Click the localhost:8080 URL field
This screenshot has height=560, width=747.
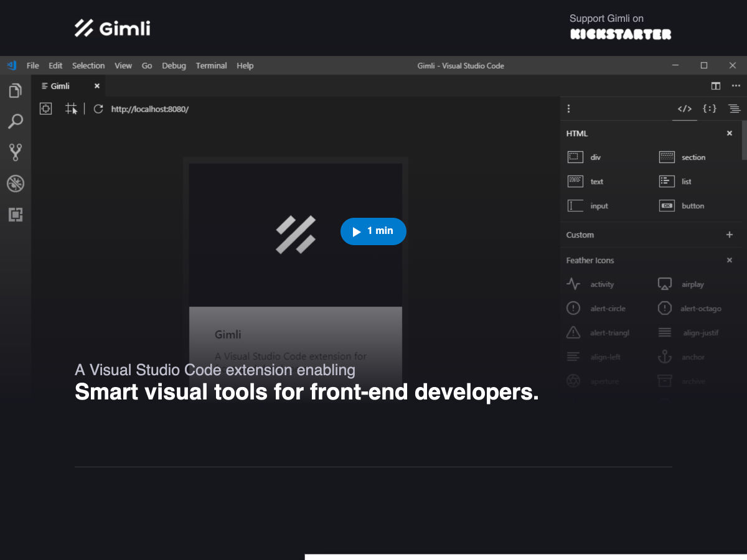(x=150, y=109)
